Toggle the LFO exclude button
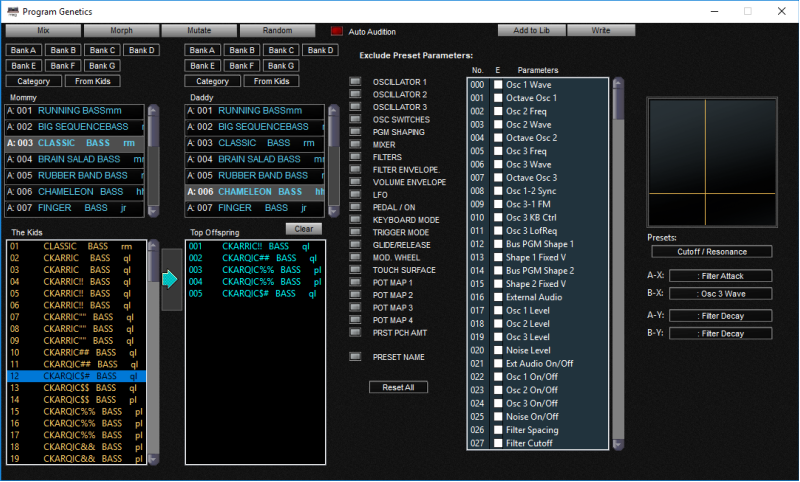 pyautogui.click(x=355, y=194)
